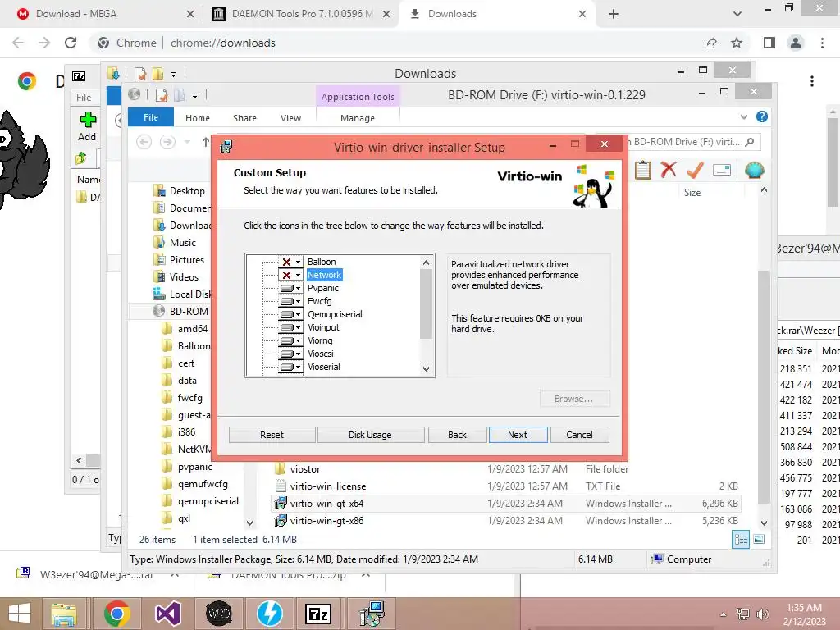Viewport: 840px width, 630px height.
Task: Click Explorer up-directory arrow
Action: (x=206, y=142)
